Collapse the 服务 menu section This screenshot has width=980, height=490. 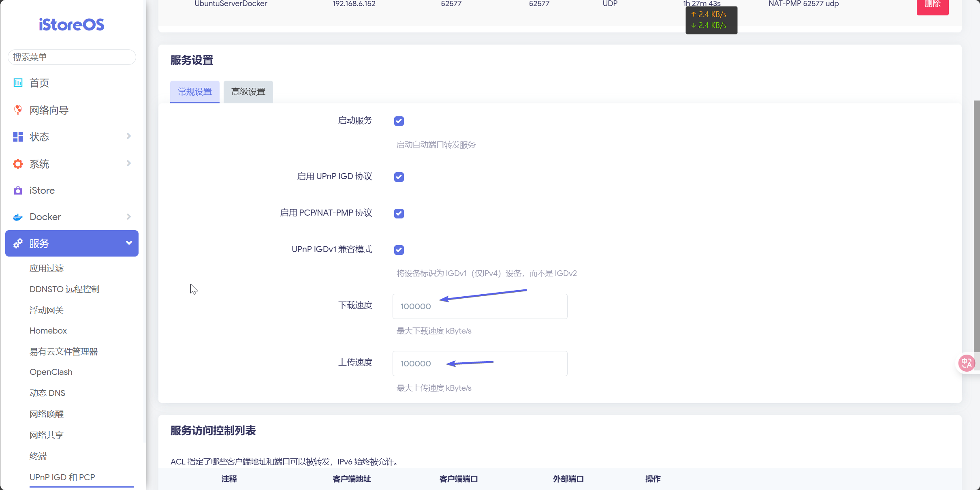[129, 243]
